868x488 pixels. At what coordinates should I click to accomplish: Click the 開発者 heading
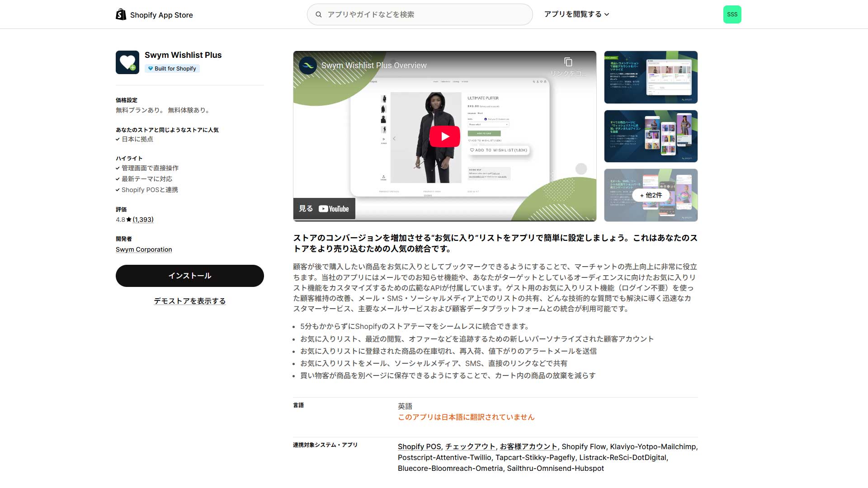point(124,239)
